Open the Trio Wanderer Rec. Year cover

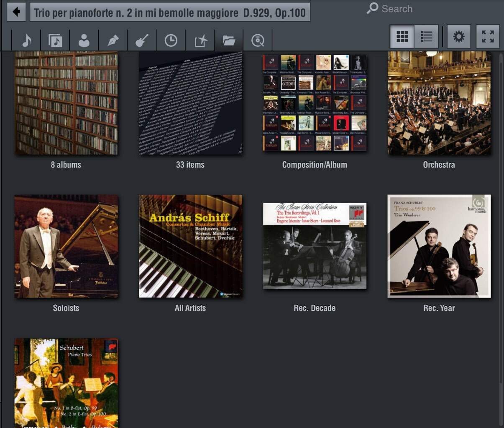tap(439, 246)
